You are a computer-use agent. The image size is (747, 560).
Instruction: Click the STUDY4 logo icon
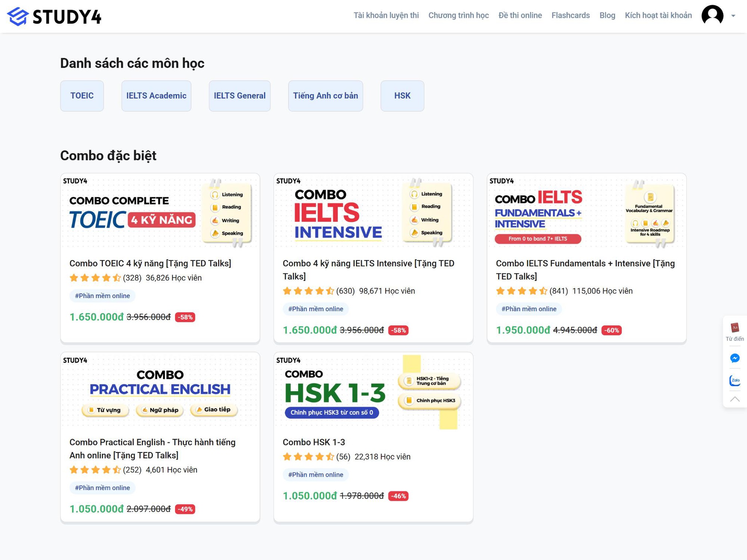coord(18,16)
